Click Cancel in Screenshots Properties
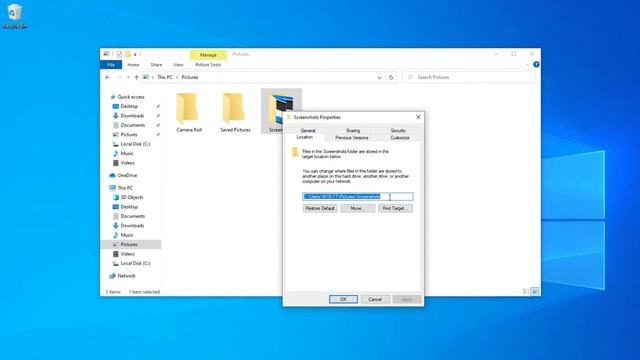Viewport: 640px width, 360px height. click(x=375, y=299)
